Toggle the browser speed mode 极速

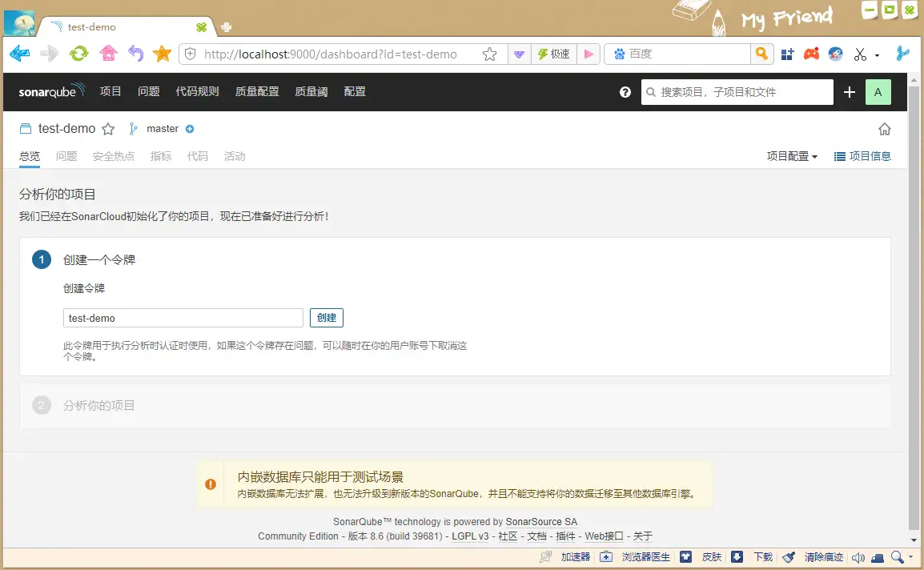click(x=554, y=54)
